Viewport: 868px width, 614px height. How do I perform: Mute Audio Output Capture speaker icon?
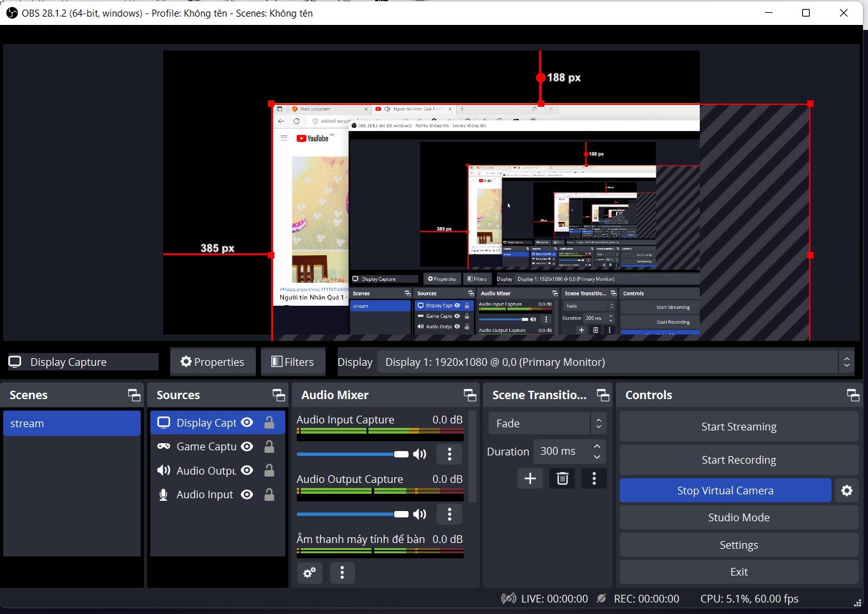420,514
